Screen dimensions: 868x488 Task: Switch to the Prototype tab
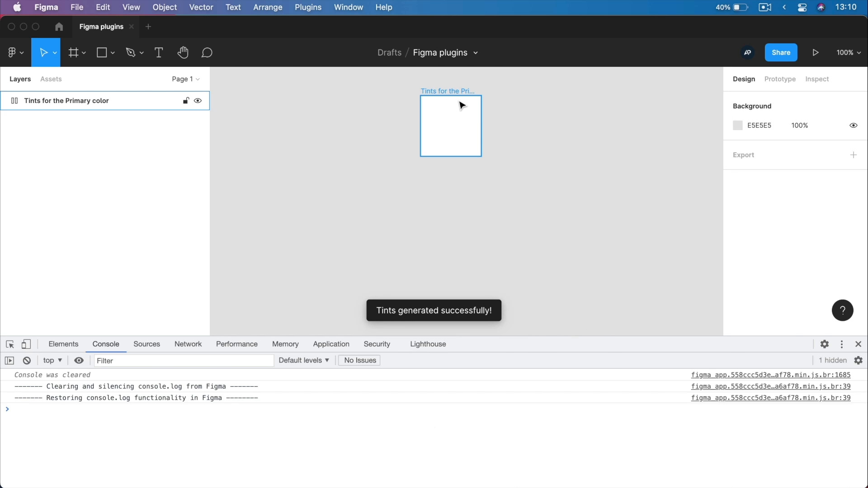pos(779,79)
